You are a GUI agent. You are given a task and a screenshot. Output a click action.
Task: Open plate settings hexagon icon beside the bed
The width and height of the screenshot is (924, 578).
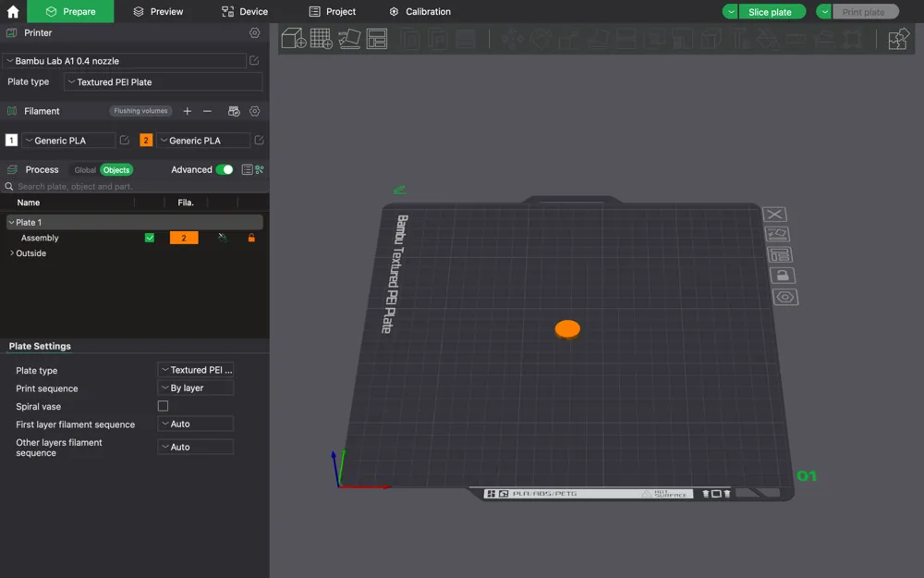[x=785, y=297]
